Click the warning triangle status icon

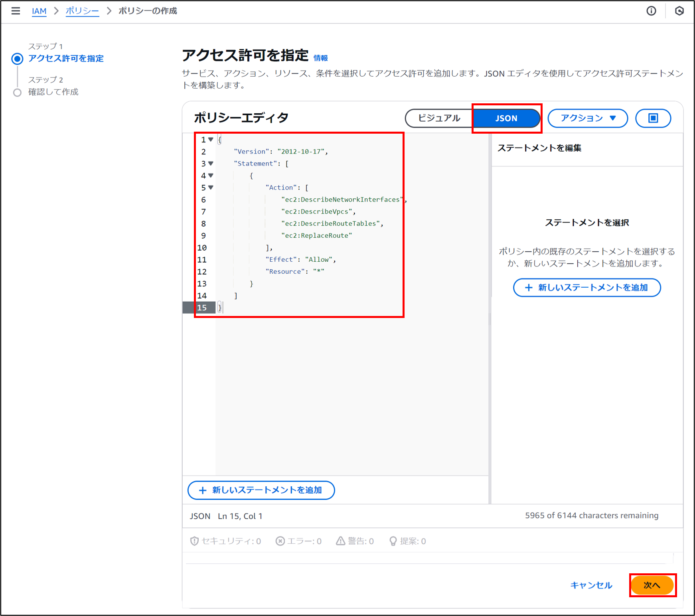tap(340, 541)
